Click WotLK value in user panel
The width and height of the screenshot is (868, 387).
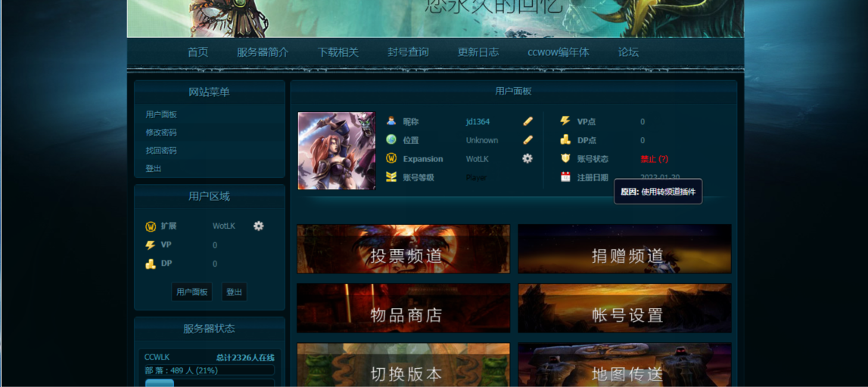coord(477,159)
